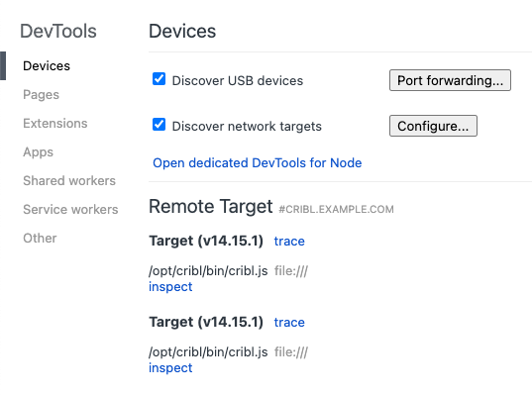Image resolution: width=532 pixels, height=395 pixels.
Task: Click the Discover USB devices label text
Action: (x=238, y=81)
